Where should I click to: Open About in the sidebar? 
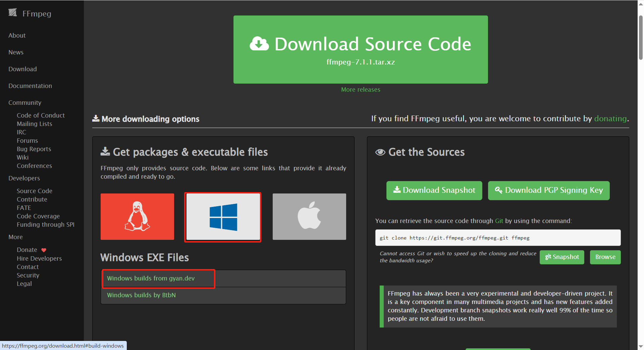[x=17, y=36]
